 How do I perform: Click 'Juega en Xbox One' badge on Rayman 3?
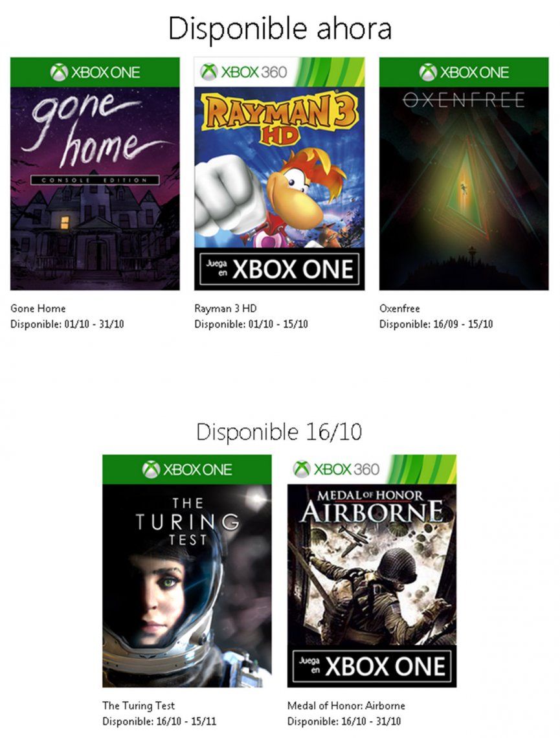280,269
